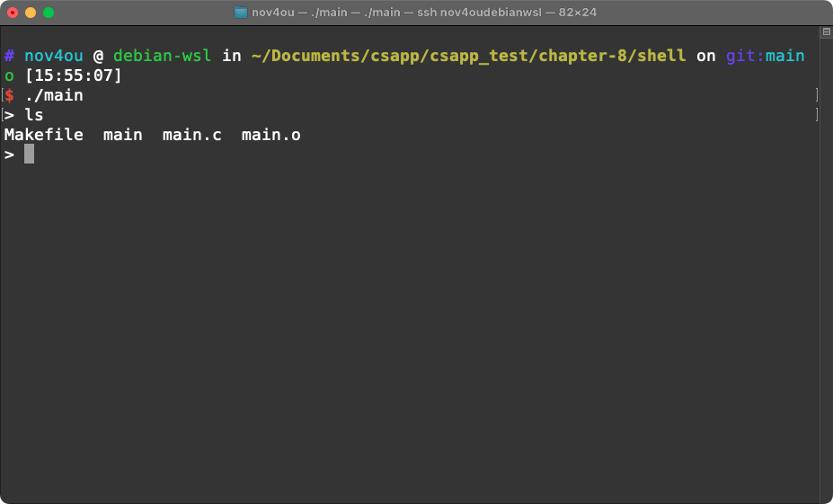Click the split pane icon above scrollbar
Viewport: 833px width, 504px height.
click(x=826, y=31)
